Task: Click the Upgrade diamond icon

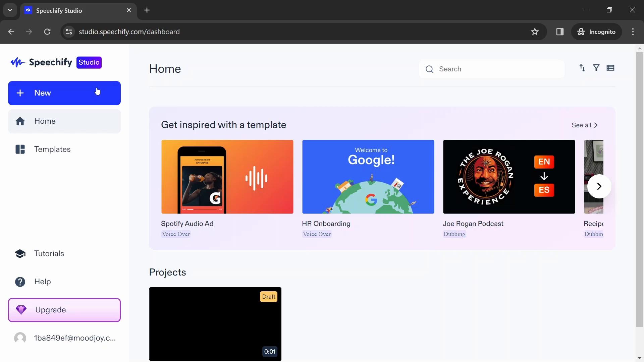Action: pyautogui.click(x=21, y=309)
